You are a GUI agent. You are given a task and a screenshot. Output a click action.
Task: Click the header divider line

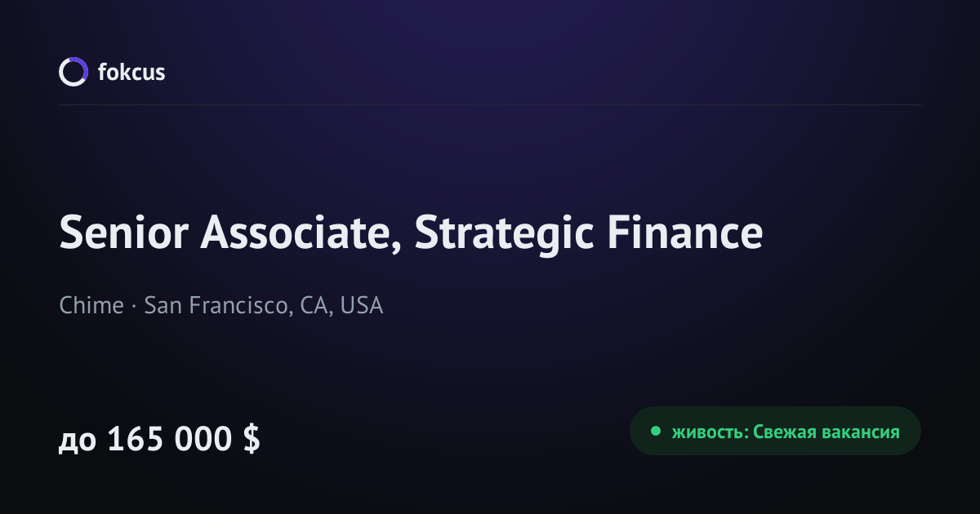tap(490, 104)
